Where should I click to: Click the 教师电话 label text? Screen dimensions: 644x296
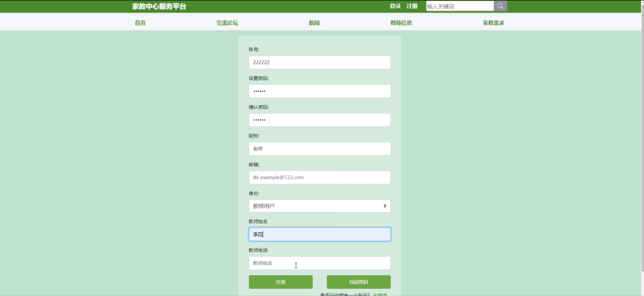coord(258,250)
